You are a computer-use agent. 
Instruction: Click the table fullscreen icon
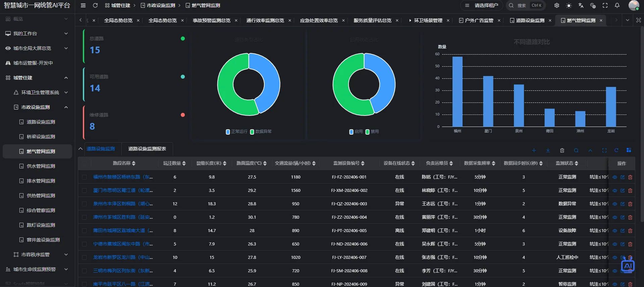click(604, 150)
